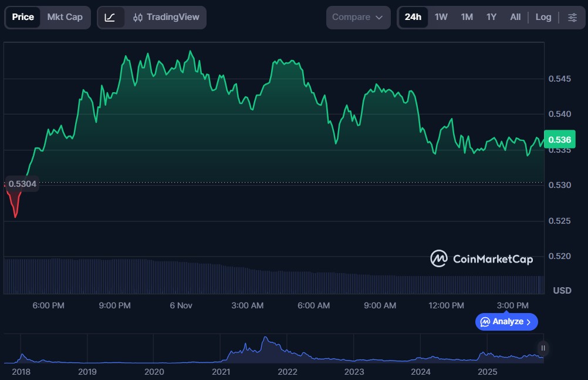The image size is (588, 380).
Task: Switch to the Price tab
Action: (23, 17)
